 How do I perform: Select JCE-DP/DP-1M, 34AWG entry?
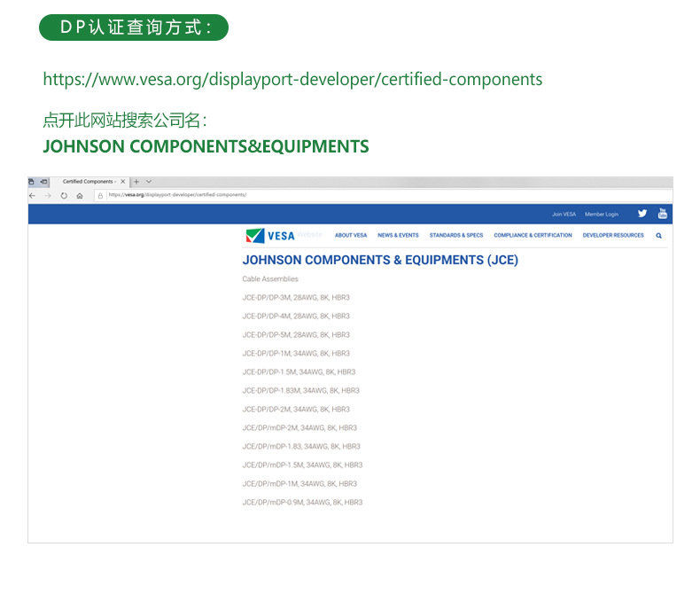click(x=296, y=353)
